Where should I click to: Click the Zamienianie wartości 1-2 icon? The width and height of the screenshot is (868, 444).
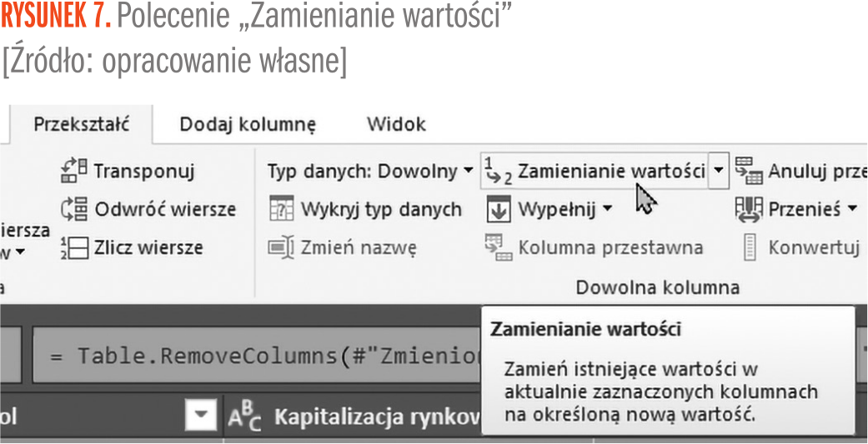pos(498,171)
